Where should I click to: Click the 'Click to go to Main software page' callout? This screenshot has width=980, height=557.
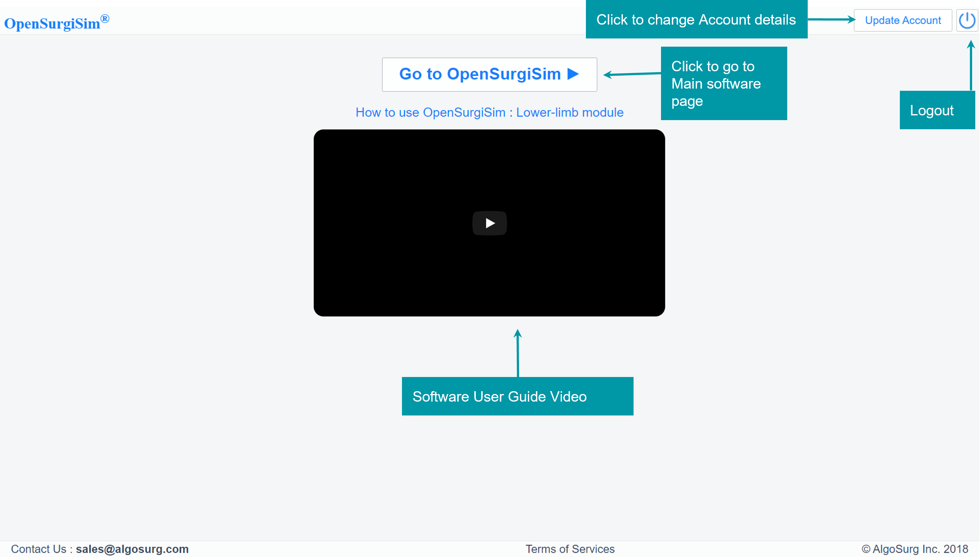point(723,84)
